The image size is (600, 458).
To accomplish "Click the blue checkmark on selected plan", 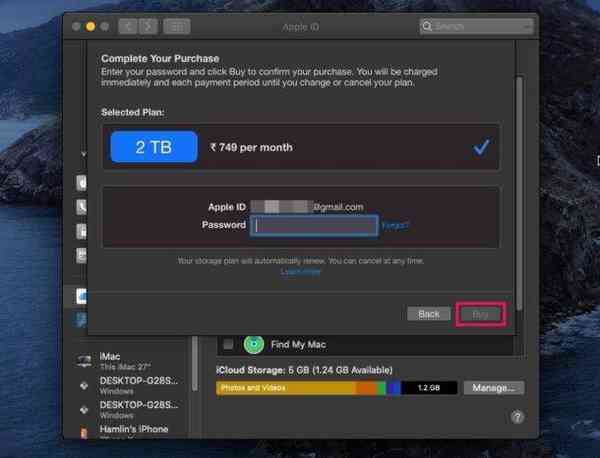I will click(481, 147).
